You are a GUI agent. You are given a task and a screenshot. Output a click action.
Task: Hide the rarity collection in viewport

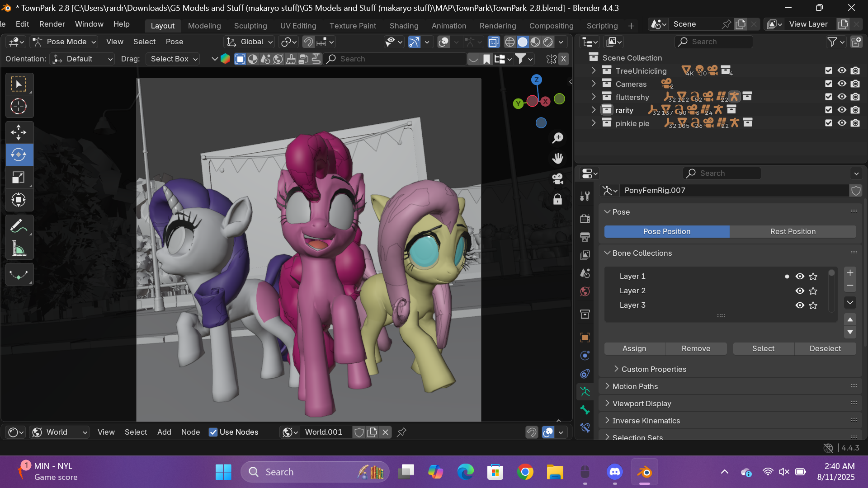pyautogui.click(x=842, y=110)
